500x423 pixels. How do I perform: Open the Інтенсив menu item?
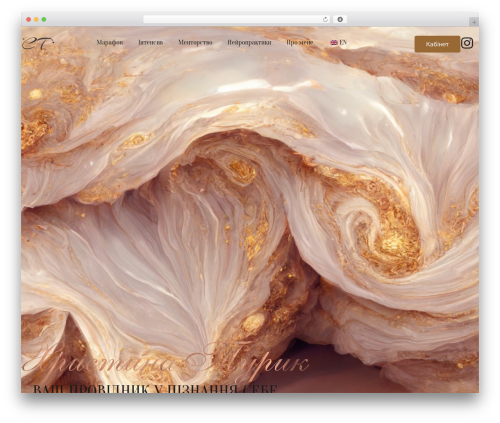(151, 43)
